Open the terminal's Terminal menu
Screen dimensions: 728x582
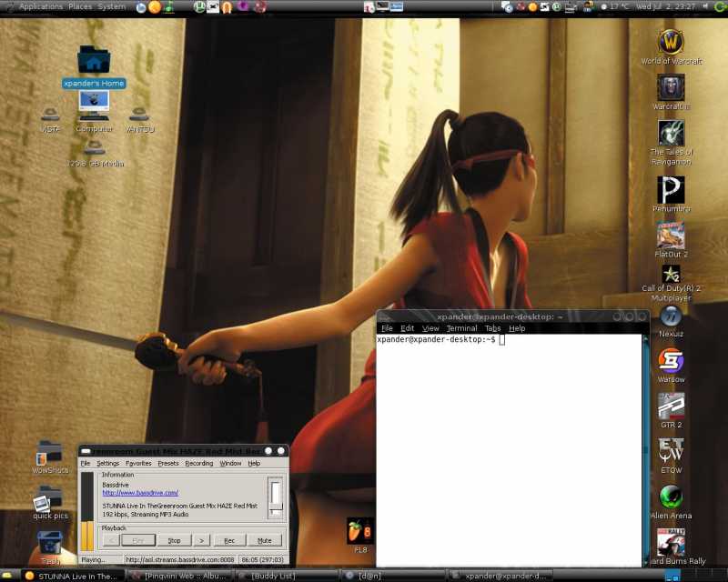click(x=462, y=328)
